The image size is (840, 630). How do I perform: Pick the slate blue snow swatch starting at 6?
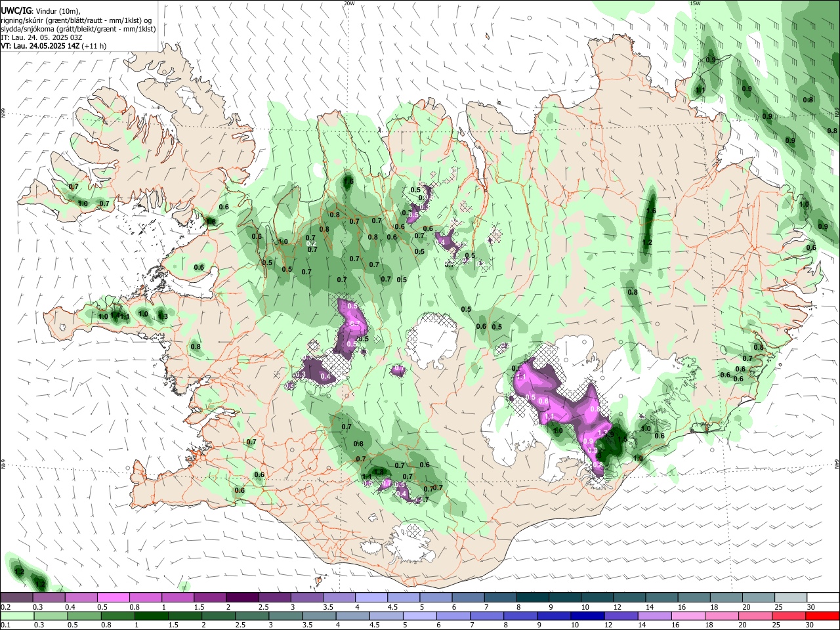tap(468, 598)
